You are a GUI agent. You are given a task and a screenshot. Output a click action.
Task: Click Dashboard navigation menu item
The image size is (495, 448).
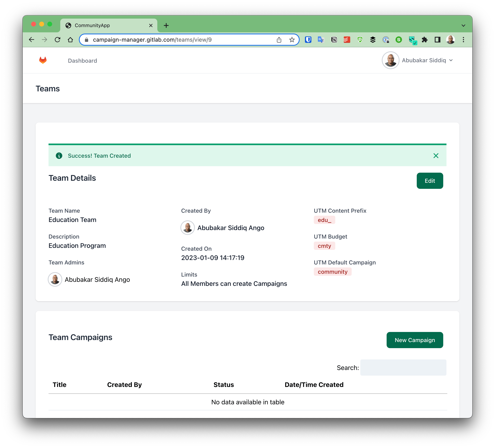point(82,60)
